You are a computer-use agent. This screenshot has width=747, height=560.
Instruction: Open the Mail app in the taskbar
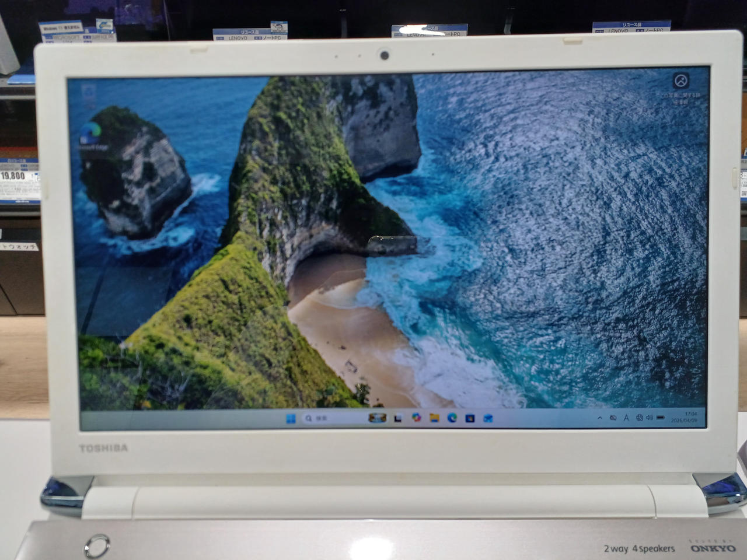point(488,418)
